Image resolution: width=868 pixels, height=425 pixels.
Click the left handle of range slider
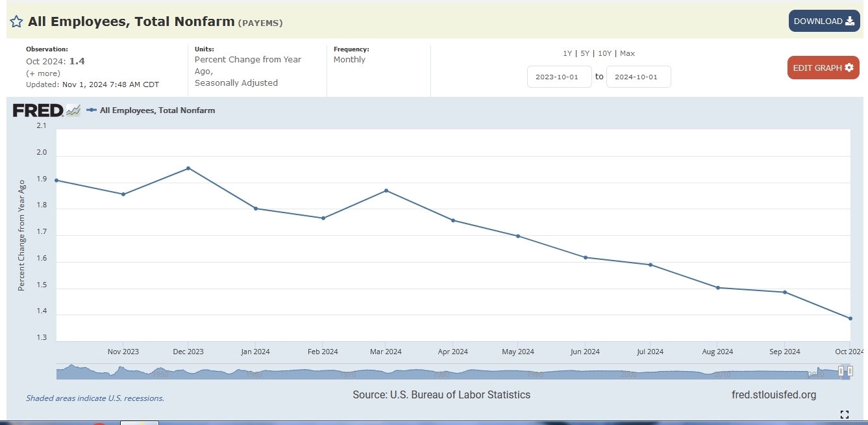click(x=841, y=371)
